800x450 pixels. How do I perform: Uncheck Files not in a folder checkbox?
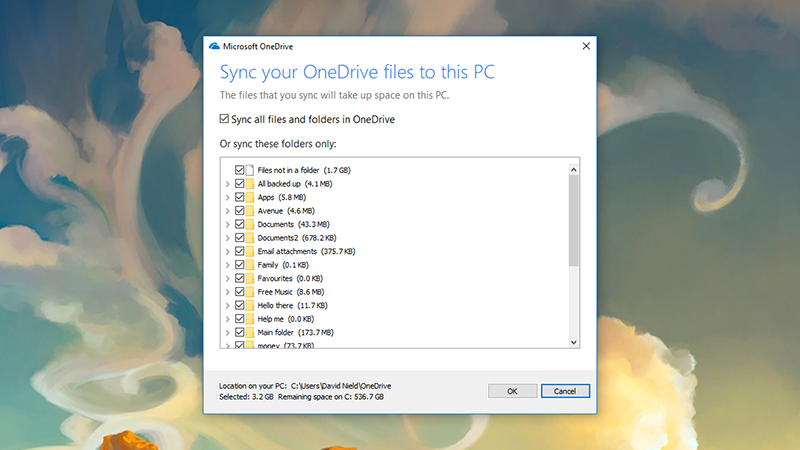point(239,170)
